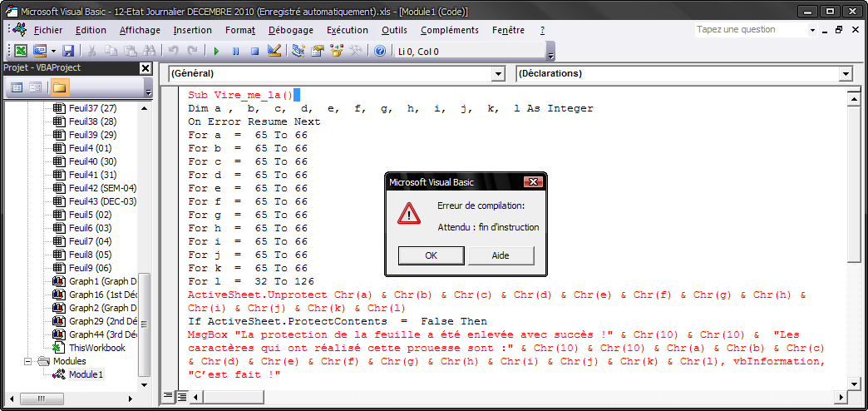Open the Project Explorer toolbar icon
The height and width of the screenshot is (411, 868).
298,51
